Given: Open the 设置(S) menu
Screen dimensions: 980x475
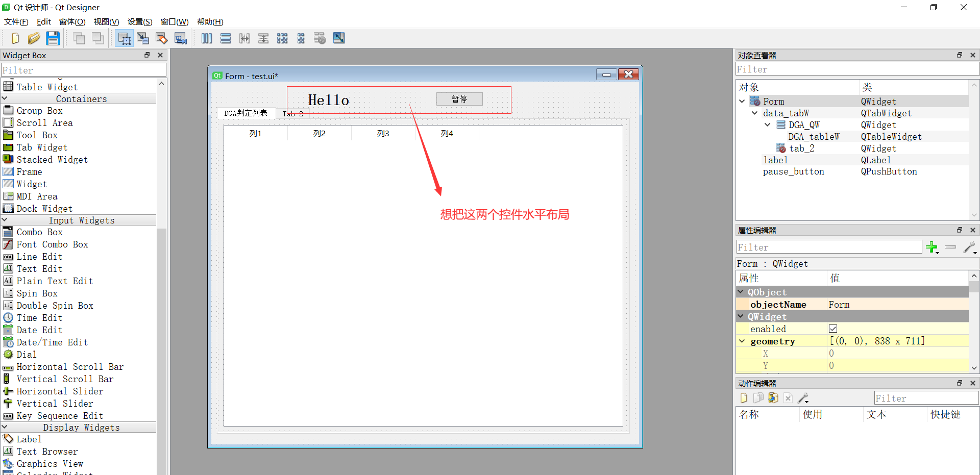Looking at the screenshot, I should pyautogui.click(x=139, y=21).
